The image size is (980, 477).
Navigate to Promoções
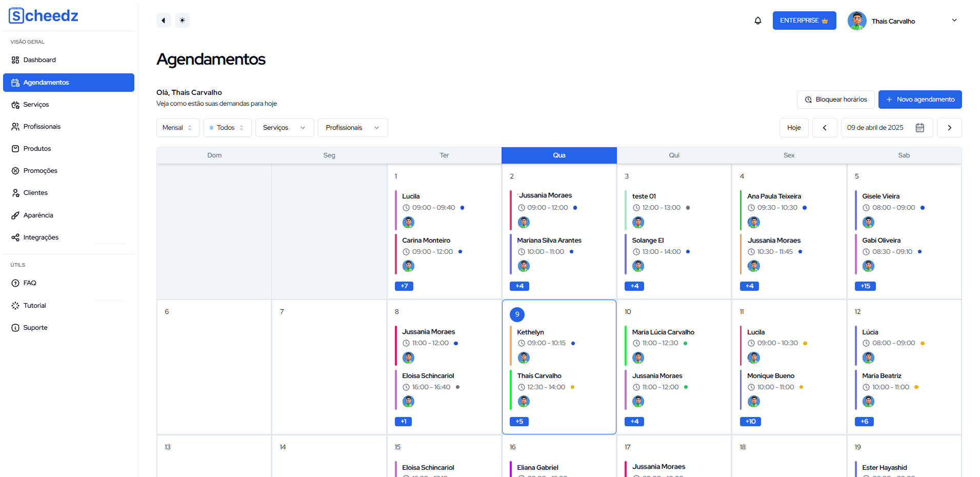(69, 171)
